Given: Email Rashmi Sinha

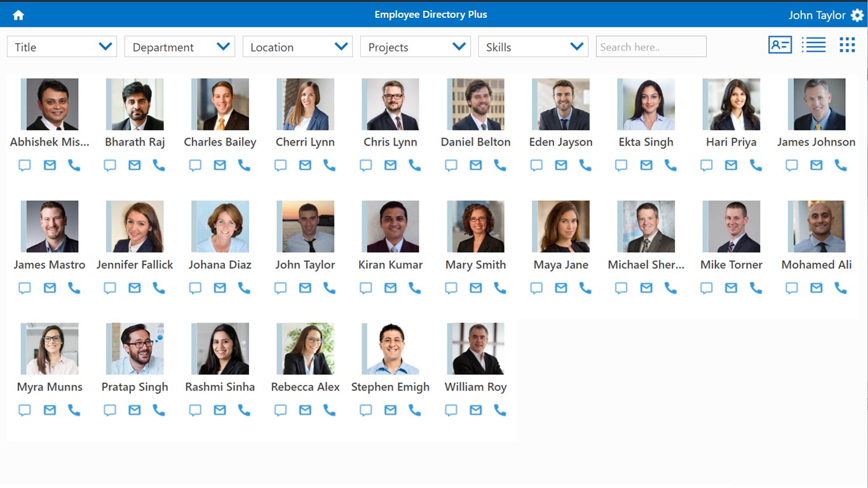Looking at the screenshot, I should (x=220, y=410).
